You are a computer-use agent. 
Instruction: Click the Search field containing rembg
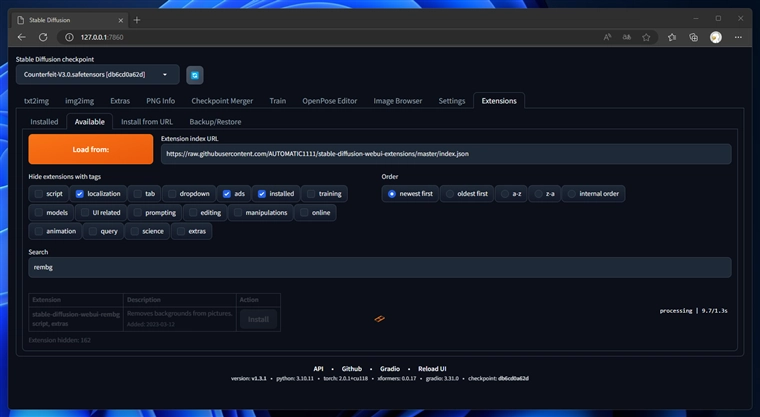pos(380,267)
